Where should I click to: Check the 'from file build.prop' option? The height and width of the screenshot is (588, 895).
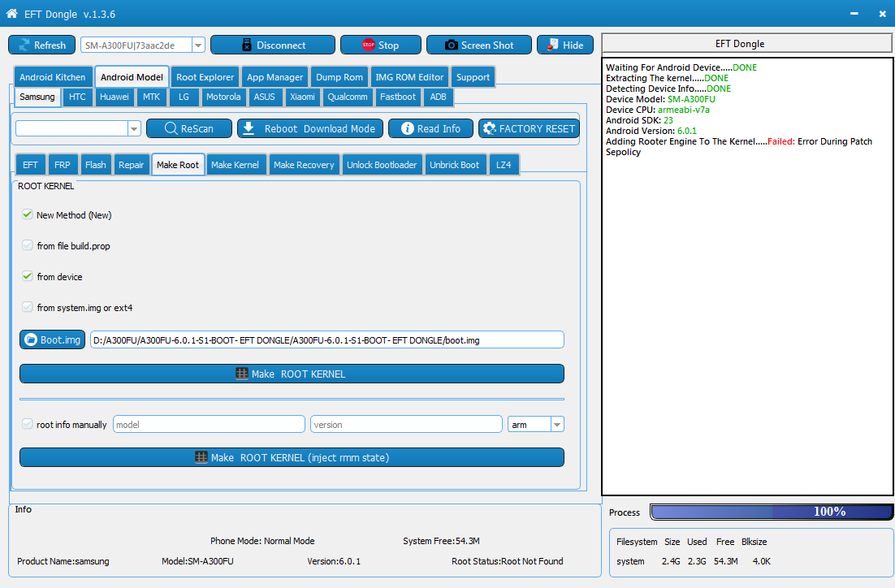(x=27, y=245)
